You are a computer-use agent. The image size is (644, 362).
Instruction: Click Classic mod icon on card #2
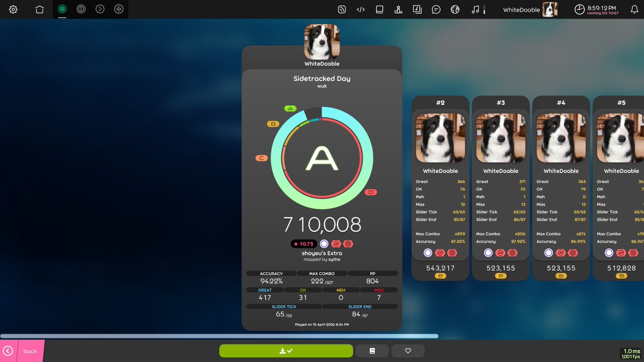tap(428, 253)
